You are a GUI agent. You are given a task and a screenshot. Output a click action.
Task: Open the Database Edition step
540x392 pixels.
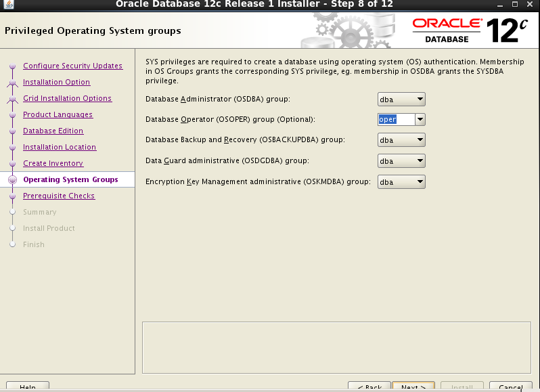click(53, 131)
